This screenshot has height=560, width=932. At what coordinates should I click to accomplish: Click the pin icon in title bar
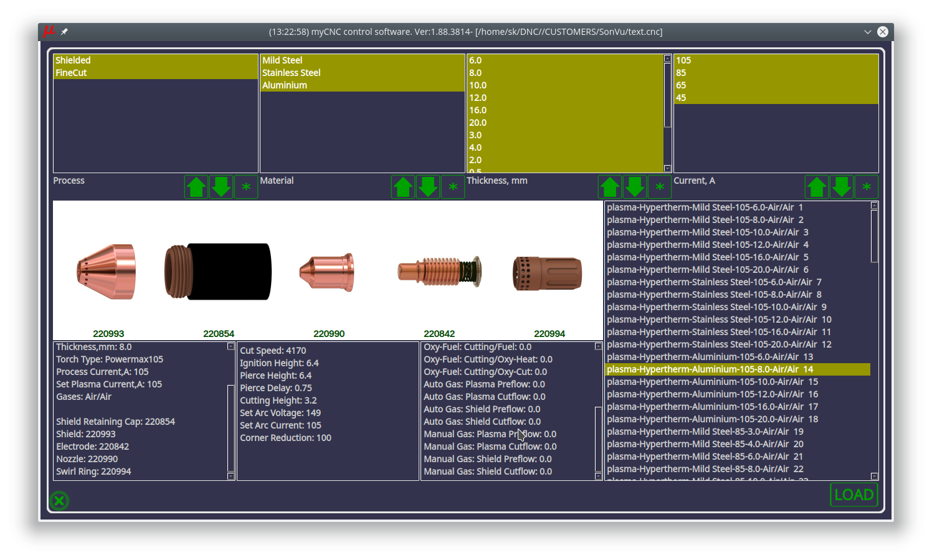click(x=64, y=32)
